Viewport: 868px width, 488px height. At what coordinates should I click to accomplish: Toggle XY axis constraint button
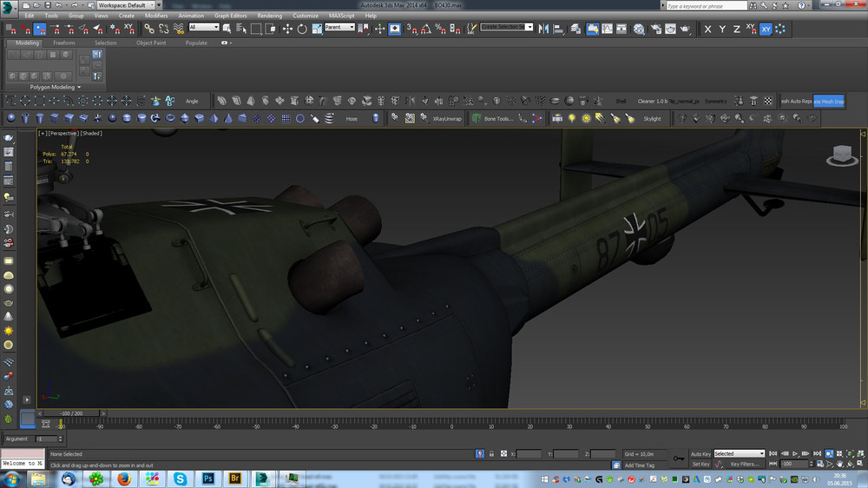(x=766, y=29)
